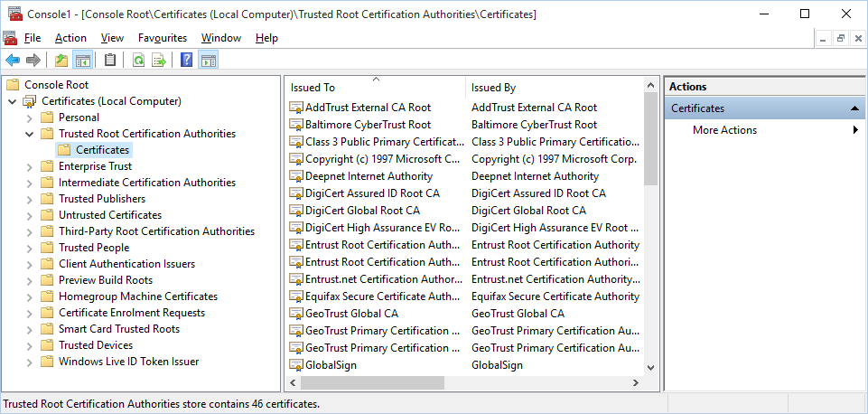The width and height of the screenshot is (868, 414).
Task: Click the GlobalSign certificate icon
Action: [296, 365]
